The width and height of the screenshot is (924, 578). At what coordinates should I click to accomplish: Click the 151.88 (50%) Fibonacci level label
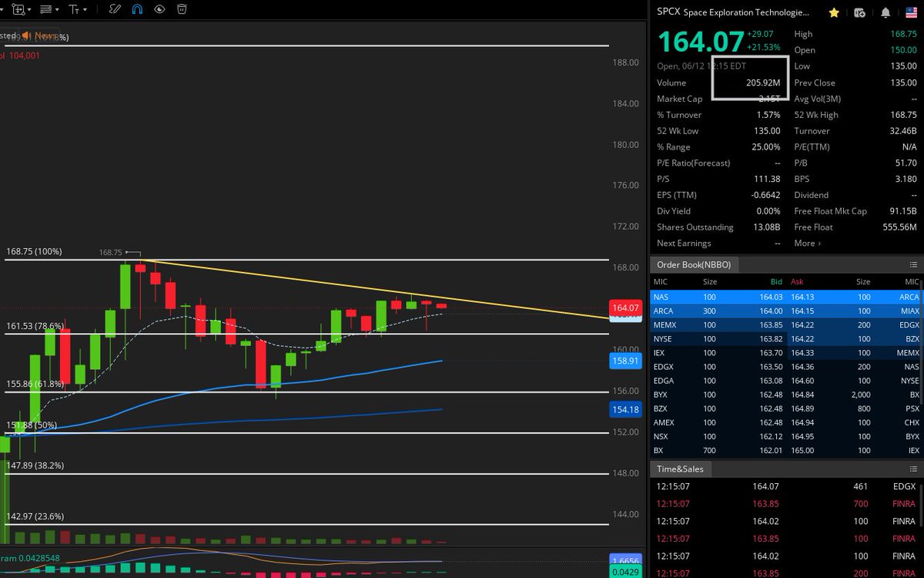click(x=31, y=425)
